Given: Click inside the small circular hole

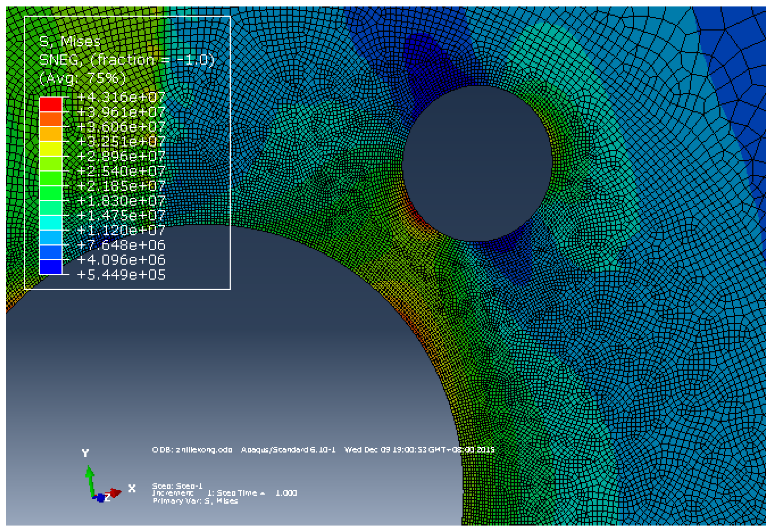Looking at the screenshot, I should click(x=477, y=164).
